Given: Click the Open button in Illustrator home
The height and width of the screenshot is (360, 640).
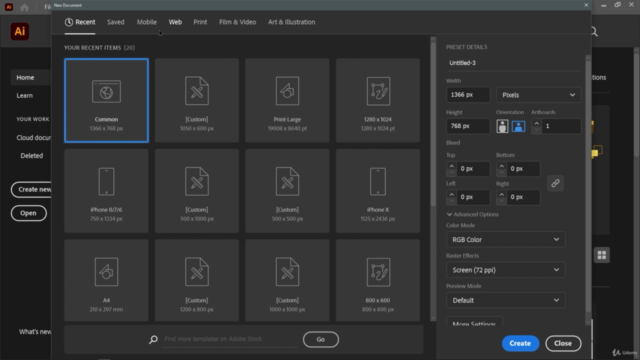Looking at the screenshot, I should [x=29, y=213].
